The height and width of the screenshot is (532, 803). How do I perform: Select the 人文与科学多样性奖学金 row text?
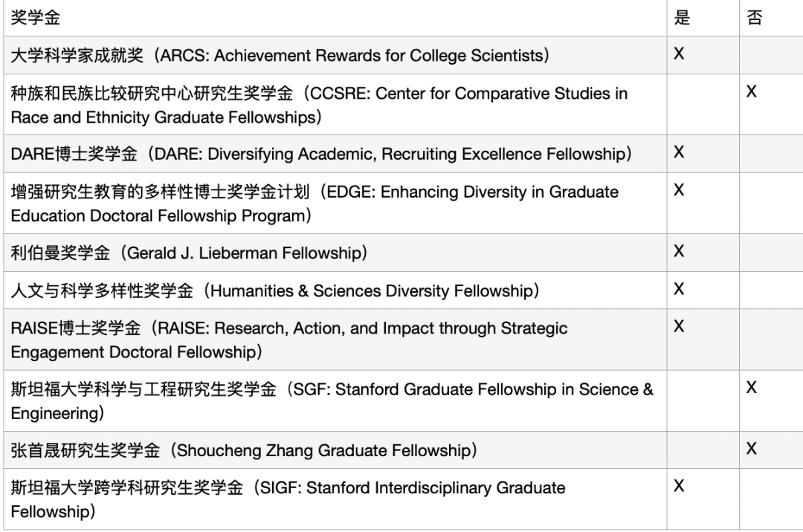click(x=275, y=291)
